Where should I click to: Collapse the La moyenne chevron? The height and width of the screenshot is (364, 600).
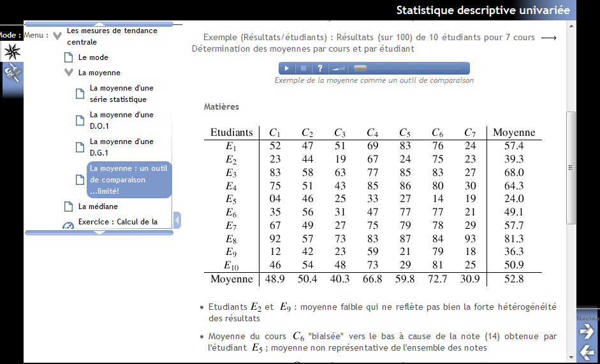(69, 72)
